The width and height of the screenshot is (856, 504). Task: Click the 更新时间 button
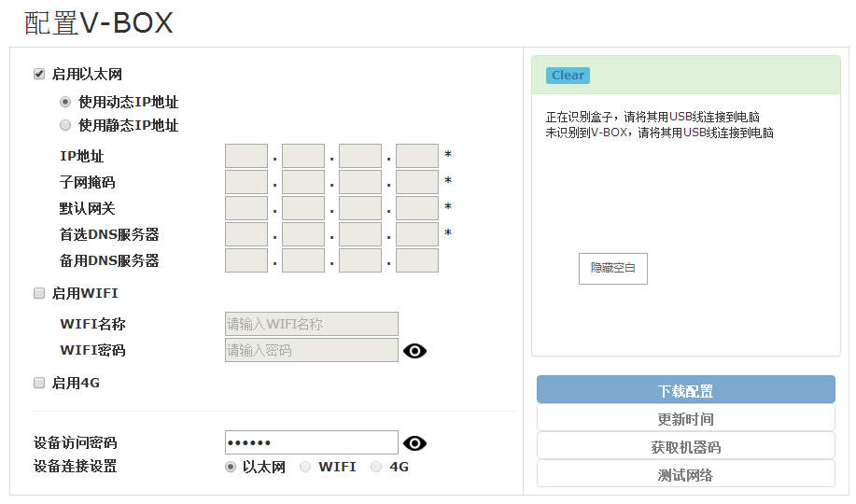[x=685, y=418]
